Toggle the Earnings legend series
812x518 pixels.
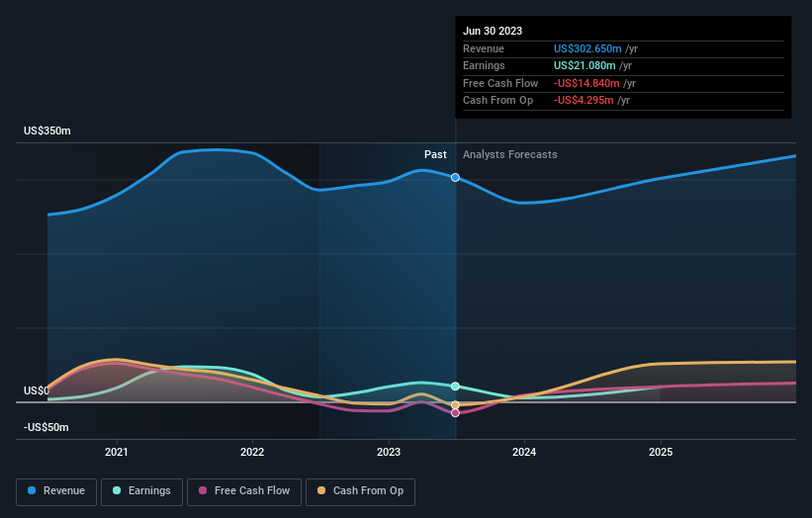141,491
